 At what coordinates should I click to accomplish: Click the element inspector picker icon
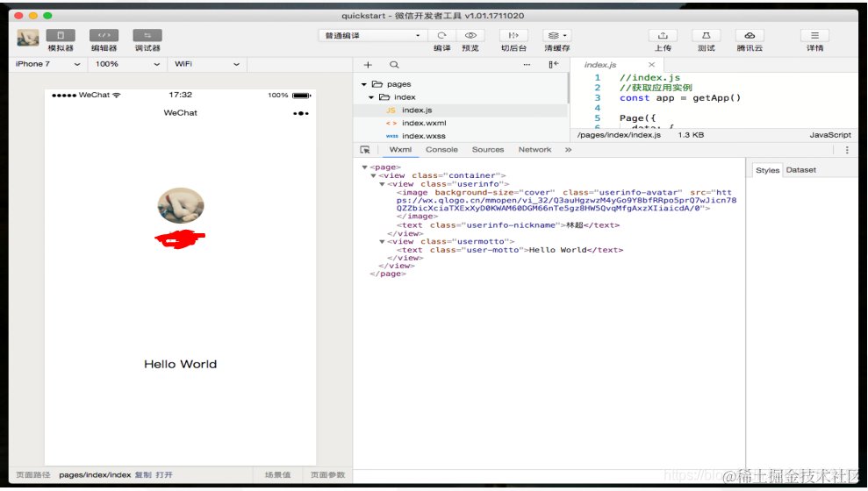[x=365, y=150]
